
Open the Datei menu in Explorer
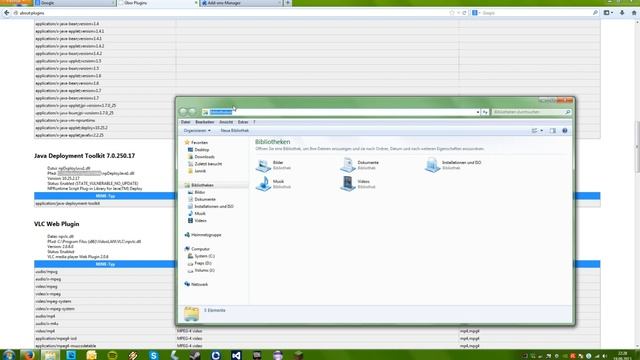[x=185, y=122]
